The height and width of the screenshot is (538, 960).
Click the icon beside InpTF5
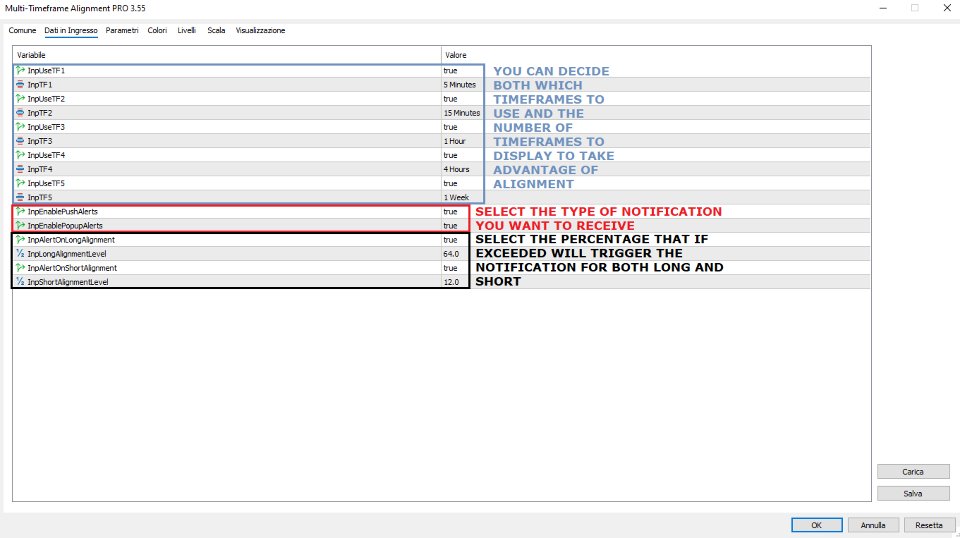click(20, 197)
